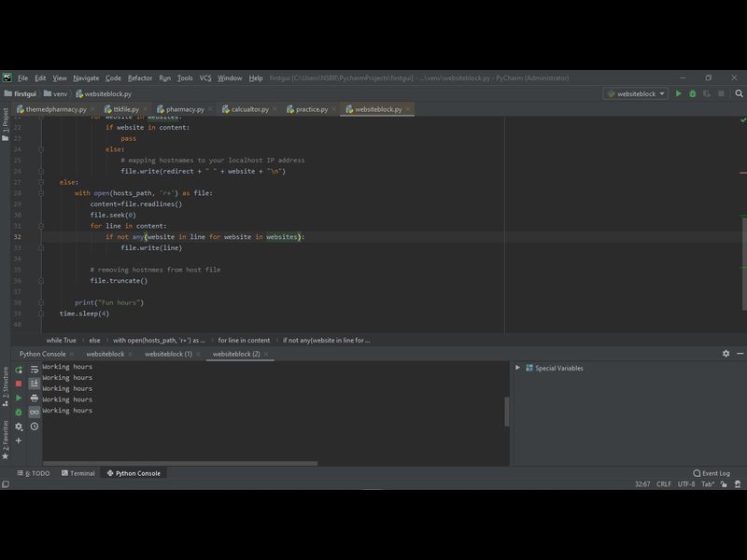
Task: Toggle scroll to end of console
Action: tap(35, 384)
